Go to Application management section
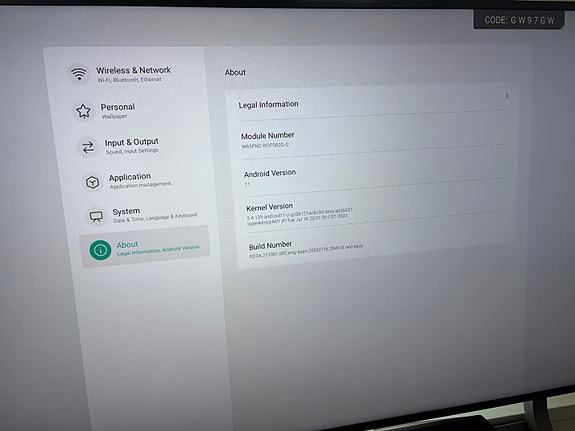 coord(140,181)
